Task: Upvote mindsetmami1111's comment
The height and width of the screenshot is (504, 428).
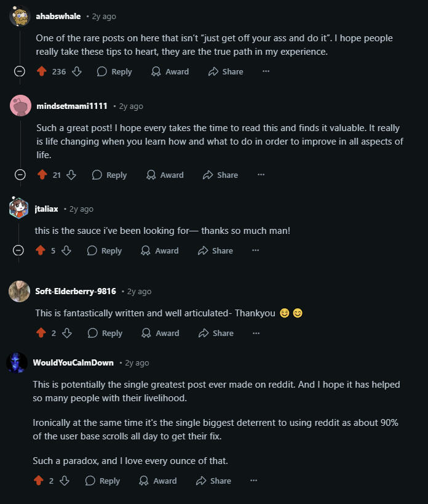Action: coord(42,175)
